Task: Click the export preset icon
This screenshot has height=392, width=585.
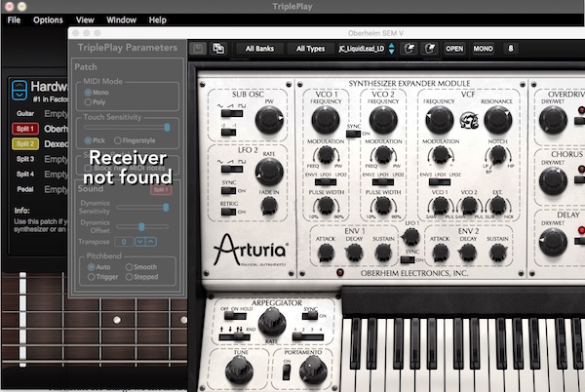Action: tap(430, 49)
